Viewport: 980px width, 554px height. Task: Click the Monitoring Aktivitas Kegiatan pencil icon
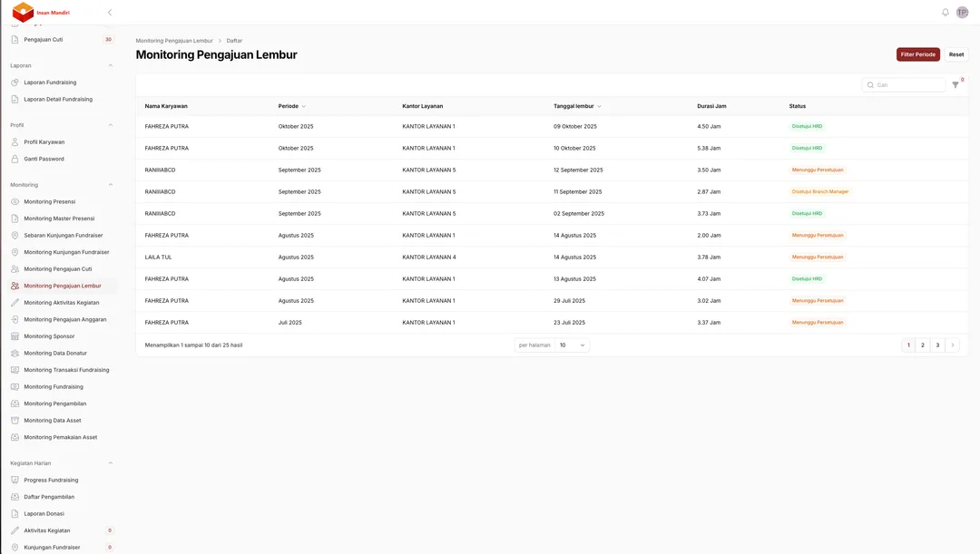coord(13,301)
